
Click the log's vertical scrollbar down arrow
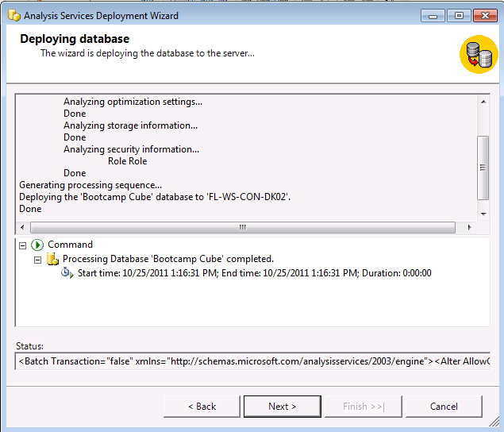tap(483, 214)
